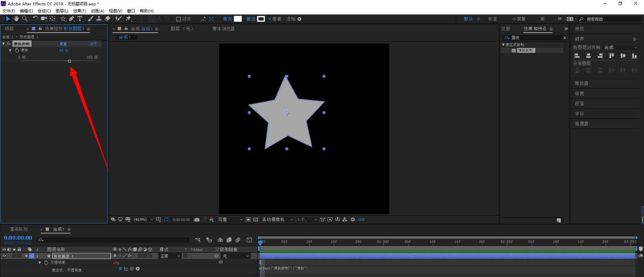The width and height of the screenshot is (644, 277).
Task: Switch to the 渲染队列 tab
Action: pyautogui.click(x=19, y=229)
